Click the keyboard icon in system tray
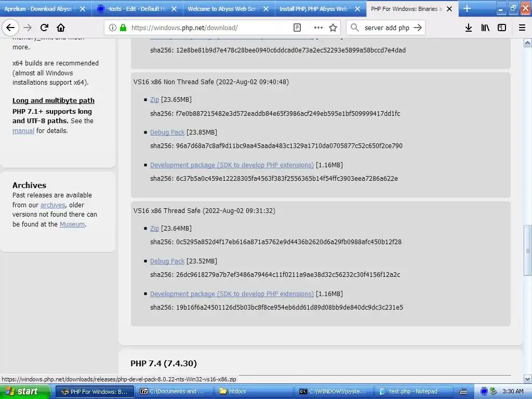This screenshot has width=532, height=399. click(x=463, y=392)
